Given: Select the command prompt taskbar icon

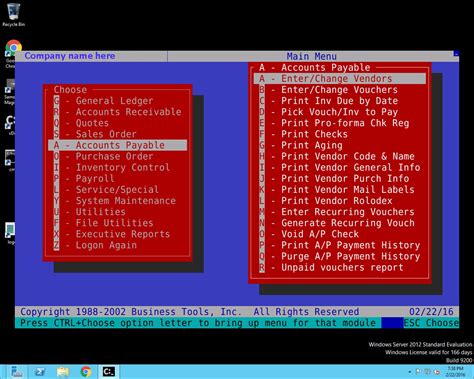Looking at the screenshot, I should 109,371.
